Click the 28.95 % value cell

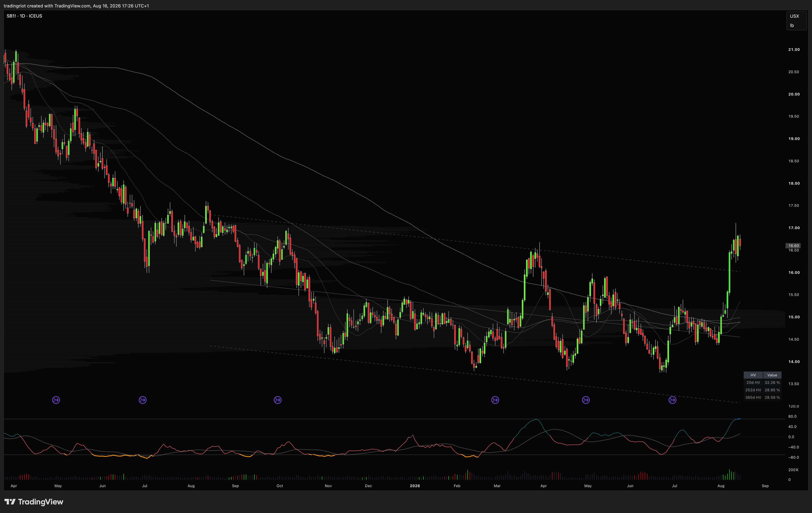pos(772,390)
